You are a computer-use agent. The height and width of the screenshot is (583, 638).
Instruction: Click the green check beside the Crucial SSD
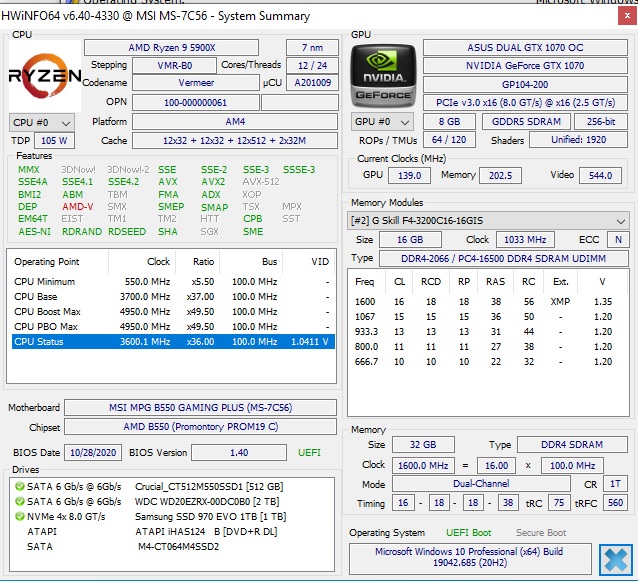point(19,486)
